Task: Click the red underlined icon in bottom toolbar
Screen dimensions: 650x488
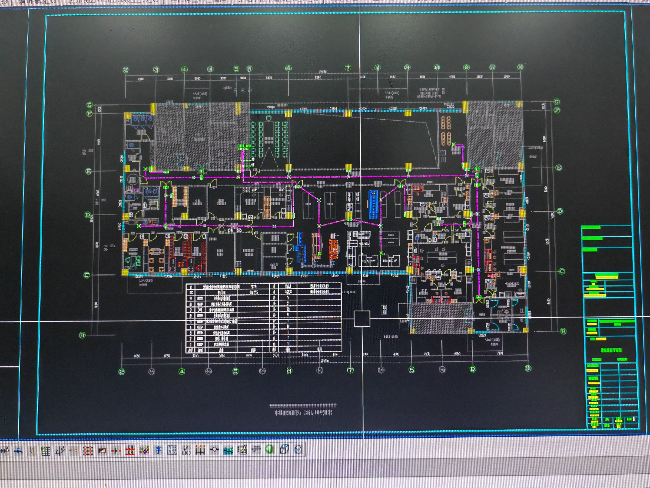Action: tap(131, 451)
